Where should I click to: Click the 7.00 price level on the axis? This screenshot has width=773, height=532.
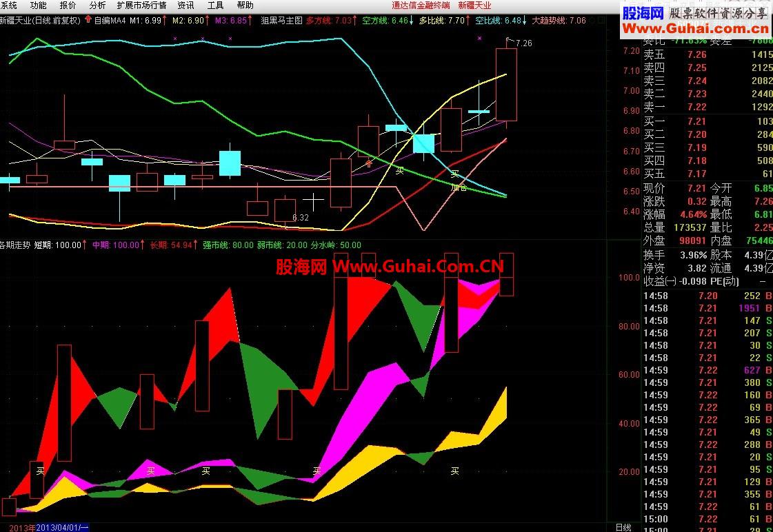pyautogui.click(x=632, y=91)
